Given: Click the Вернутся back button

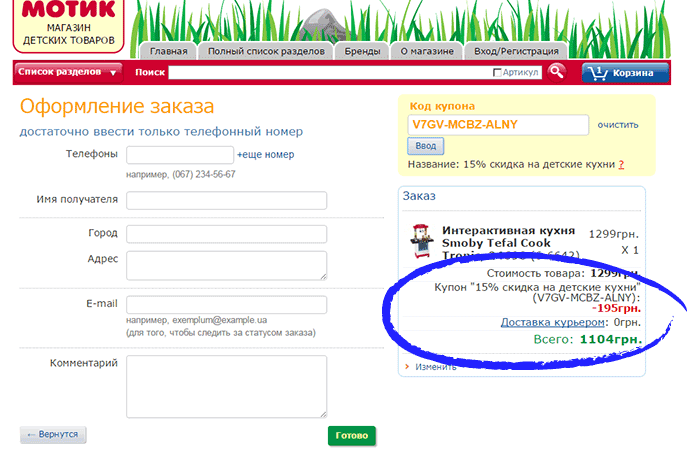Looking at the screenshot, I should [54, 435].
